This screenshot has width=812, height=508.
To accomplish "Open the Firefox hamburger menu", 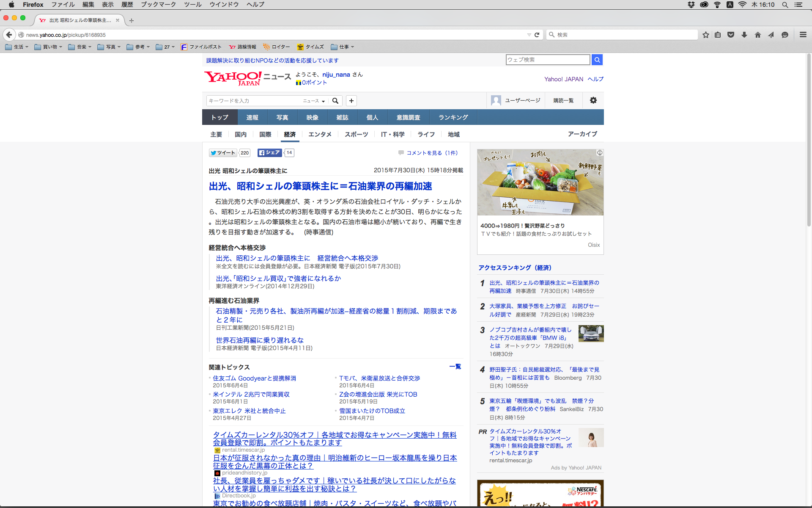I will [x=803, y=35].
